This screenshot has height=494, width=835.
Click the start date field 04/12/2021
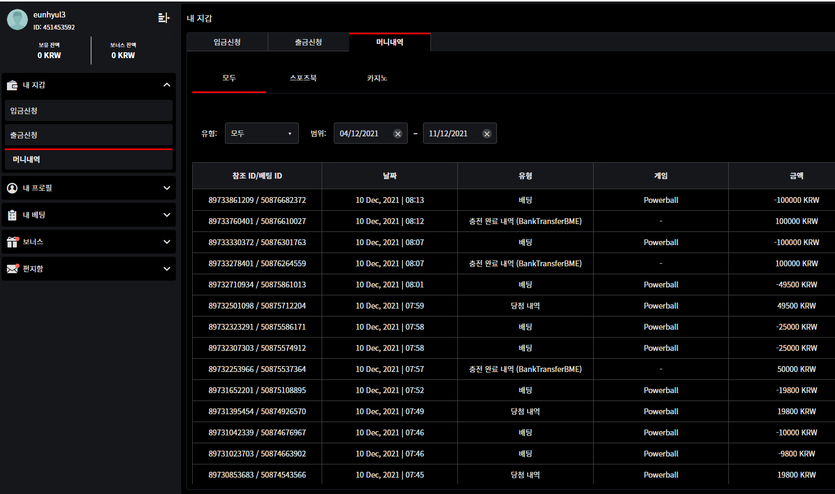point(371,133)
